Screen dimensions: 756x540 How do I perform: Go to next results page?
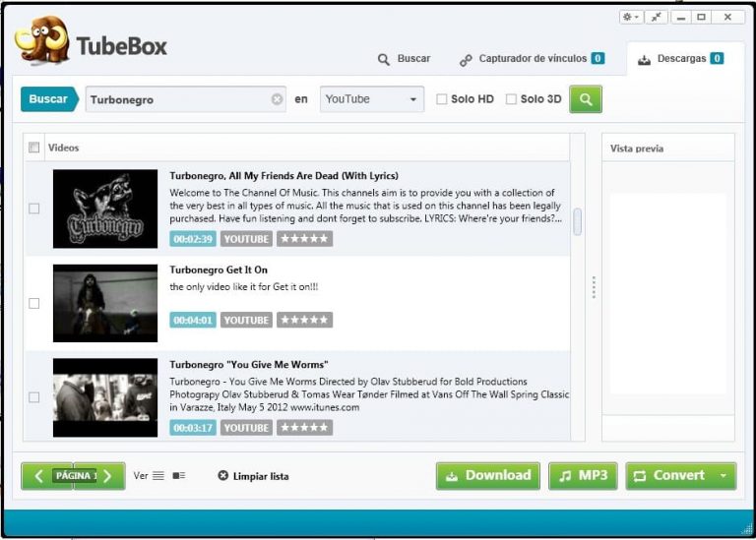tap(108, 476)
